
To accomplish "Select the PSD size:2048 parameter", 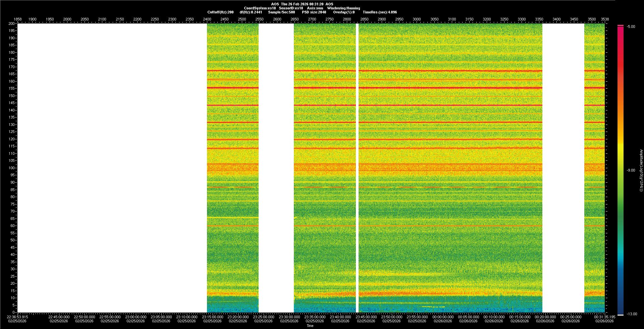I will (314, 12).
